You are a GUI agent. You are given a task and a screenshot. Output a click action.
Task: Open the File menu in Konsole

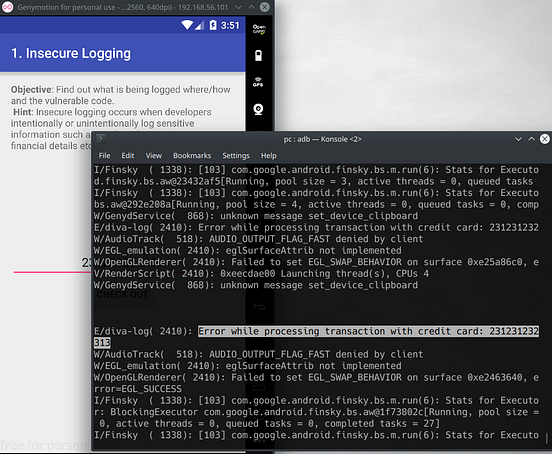(x=104, y=156)
